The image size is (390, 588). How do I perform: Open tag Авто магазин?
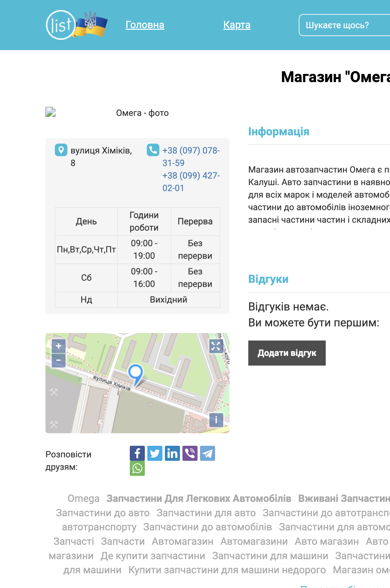coord(327,541)
